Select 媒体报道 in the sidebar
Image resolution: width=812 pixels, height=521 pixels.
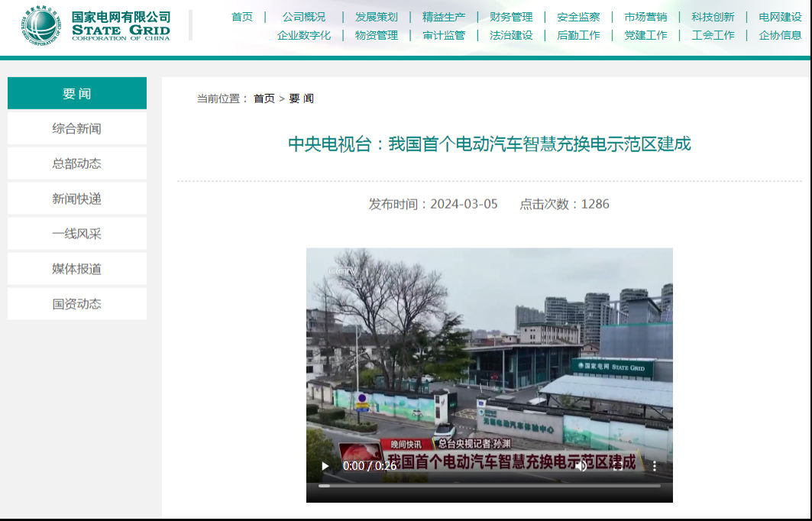(77, 269)
